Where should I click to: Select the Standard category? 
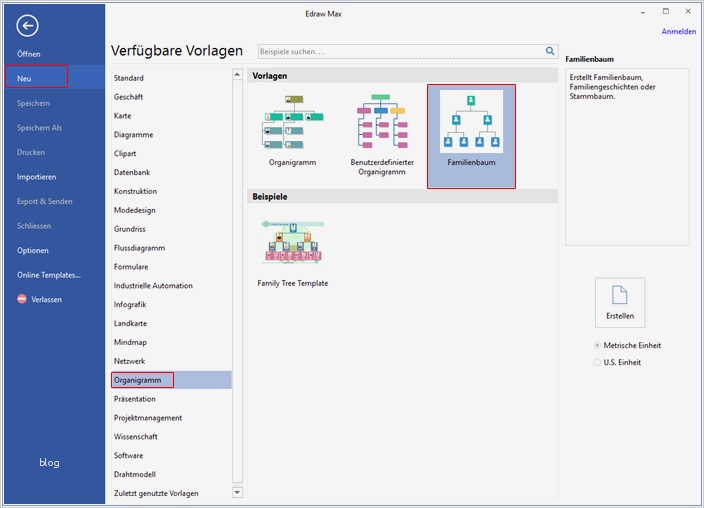[x=128, y=78]
